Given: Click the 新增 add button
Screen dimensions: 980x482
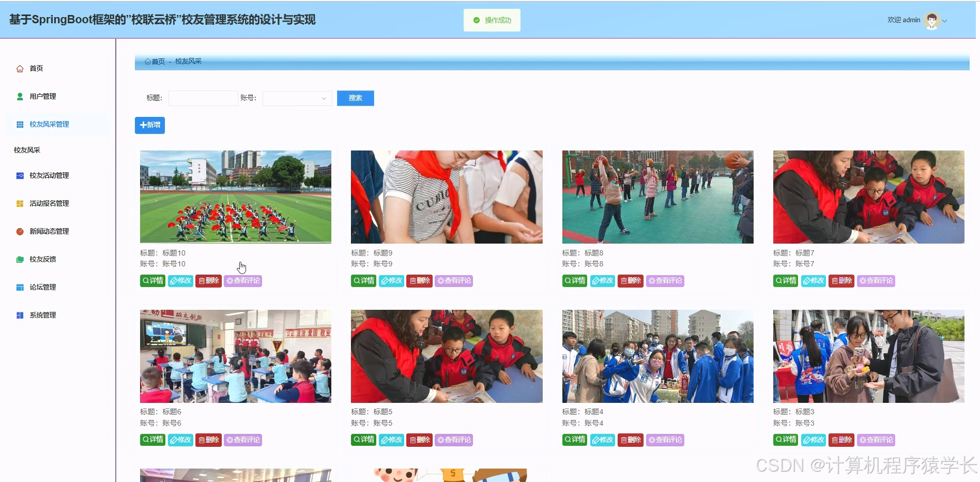Looking at the screenshot, I should click(149, 125).
